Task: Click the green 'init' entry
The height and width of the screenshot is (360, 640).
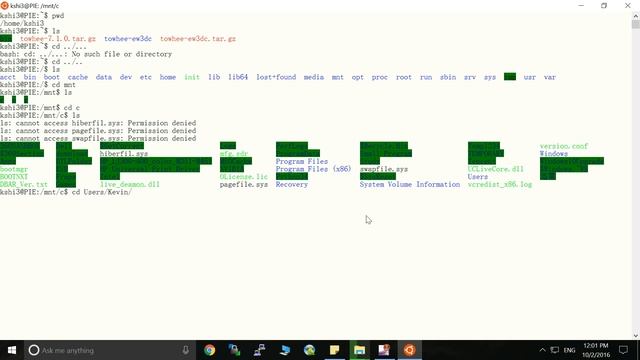Action: coord(192,77)
